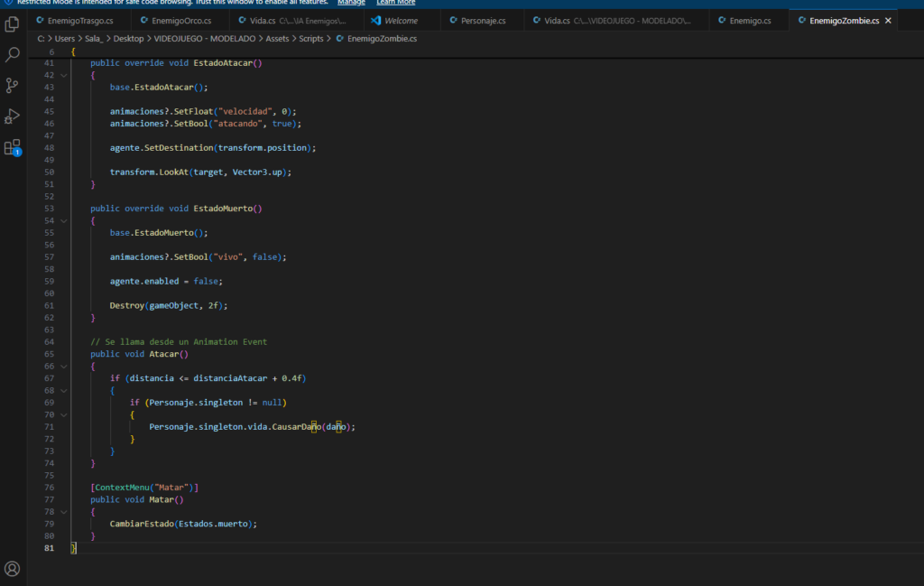Click the "velocidad" string on line 45
The height and width of the screenshot is (586, 924).
click(x=245, y=111)
